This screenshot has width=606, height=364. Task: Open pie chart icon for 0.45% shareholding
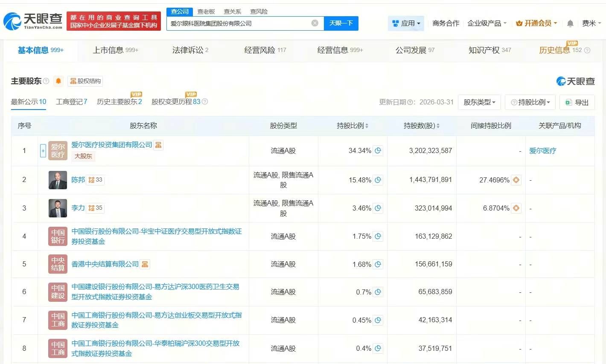tap(378, 320)
